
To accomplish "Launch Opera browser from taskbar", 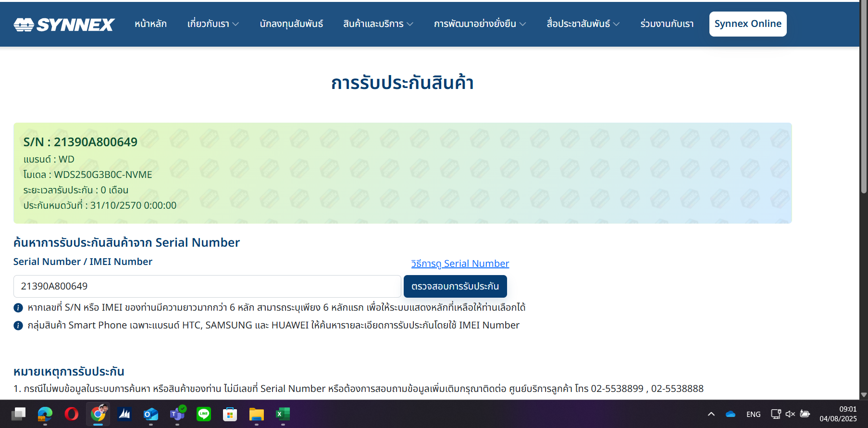I will 72,414.
